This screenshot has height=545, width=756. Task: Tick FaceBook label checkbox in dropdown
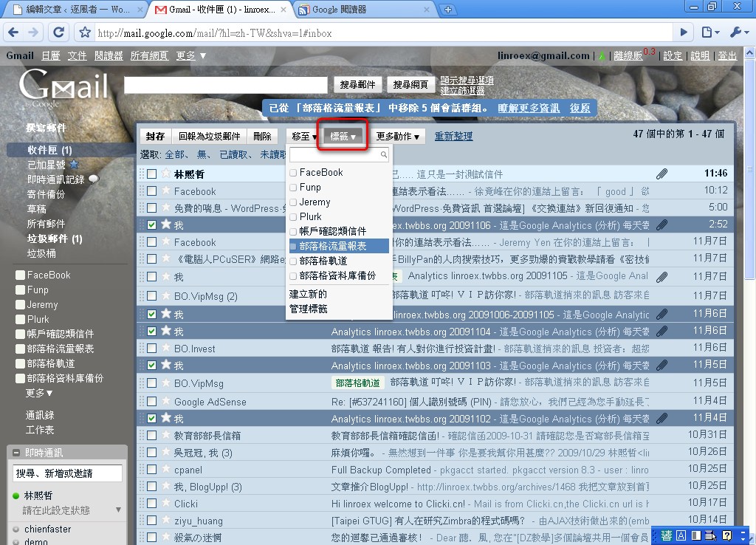point(293,173)
